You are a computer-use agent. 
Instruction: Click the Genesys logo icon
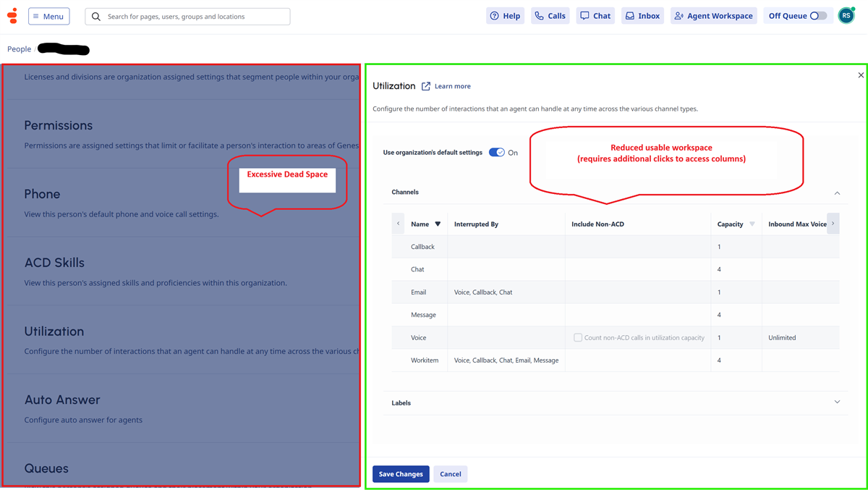12,16
